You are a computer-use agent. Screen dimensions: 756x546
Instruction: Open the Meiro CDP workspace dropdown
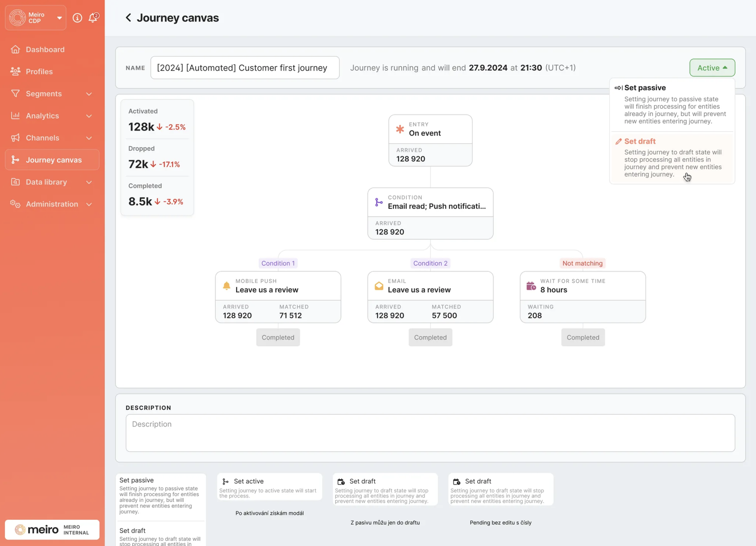point(60,18)
